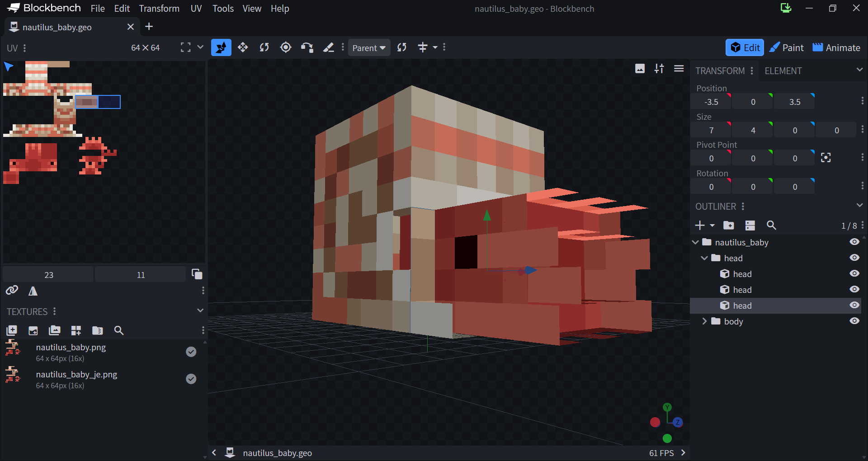Screen dimensions: 868x461
Task: Click the Add Cube plus icon in outliner
Action: click(700, 225)
